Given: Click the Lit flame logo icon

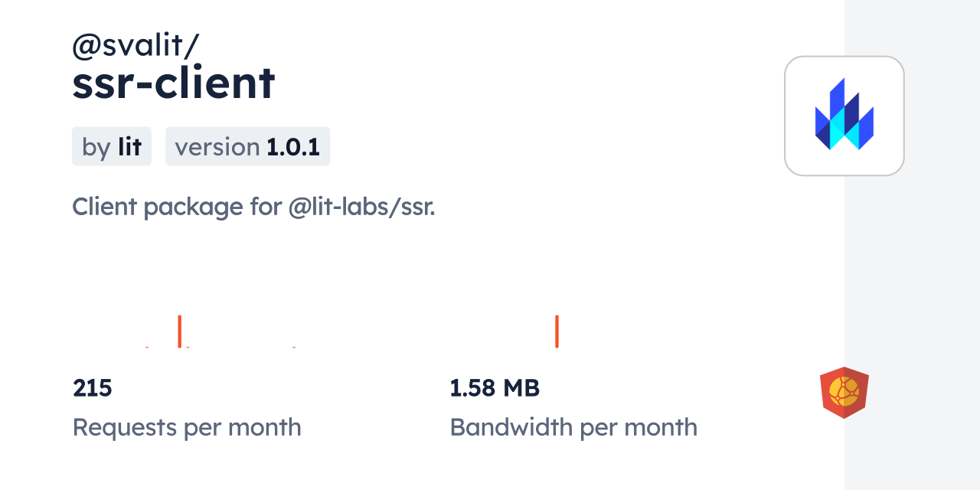Looking at the screenshot, I should pyautogui.click(x=844, y=116).
